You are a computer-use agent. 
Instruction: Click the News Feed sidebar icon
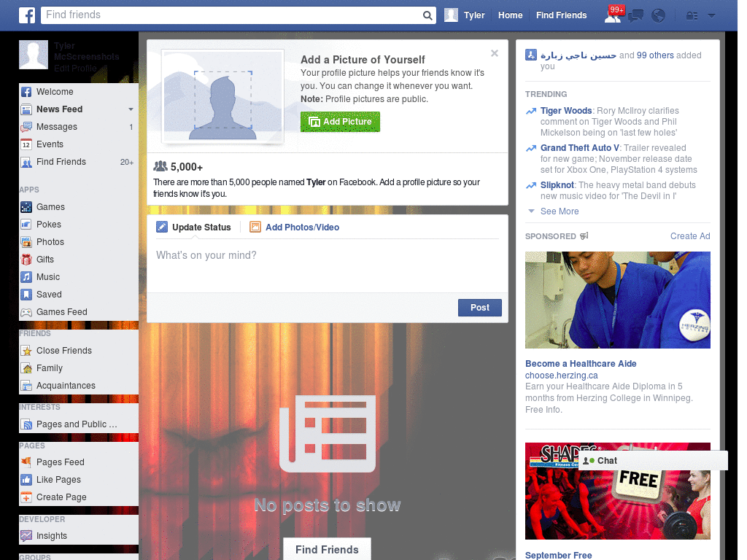click(x=26, y=109)
